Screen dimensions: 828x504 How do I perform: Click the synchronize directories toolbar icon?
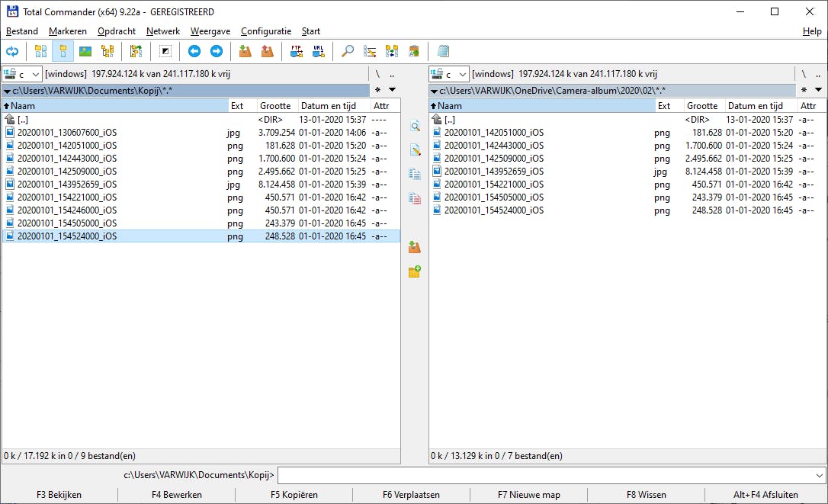point(392,51)
